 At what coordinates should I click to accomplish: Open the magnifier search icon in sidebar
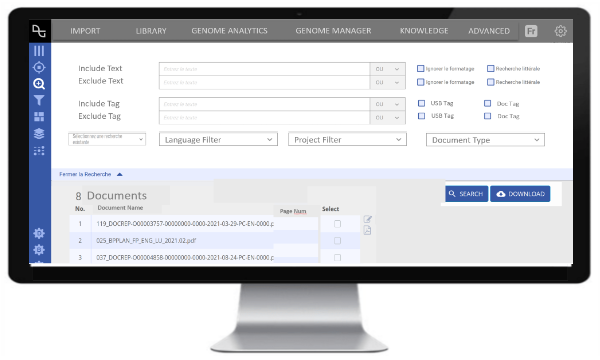pyautogui.click(x=39, y=84)
